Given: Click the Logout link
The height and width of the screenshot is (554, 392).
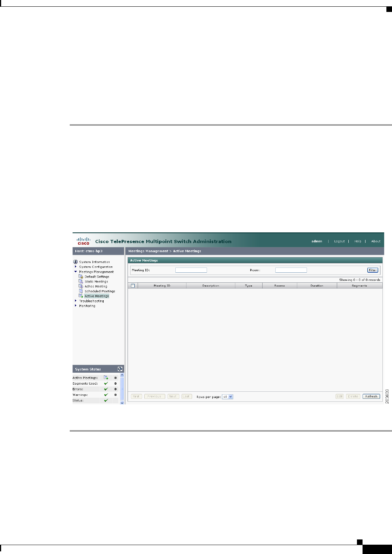Looking at the screenshot, I should click(x=339, y=241).
